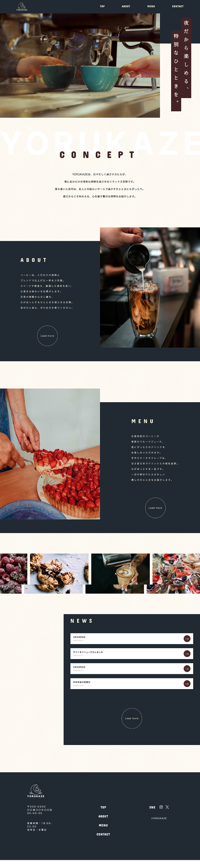The height and width of the screenshot is (868, 200).
Task: Open the @YORUKAZE link in footer
Action: coord(159,818)
